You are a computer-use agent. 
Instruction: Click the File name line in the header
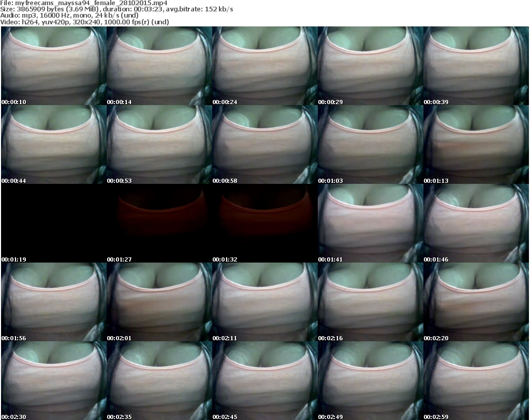(83, 3)
